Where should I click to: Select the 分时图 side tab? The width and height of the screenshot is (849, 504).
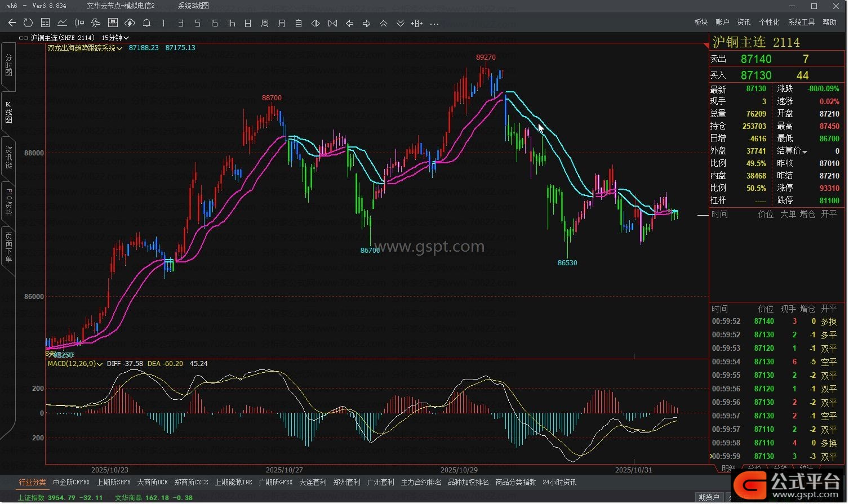(8, 65)
